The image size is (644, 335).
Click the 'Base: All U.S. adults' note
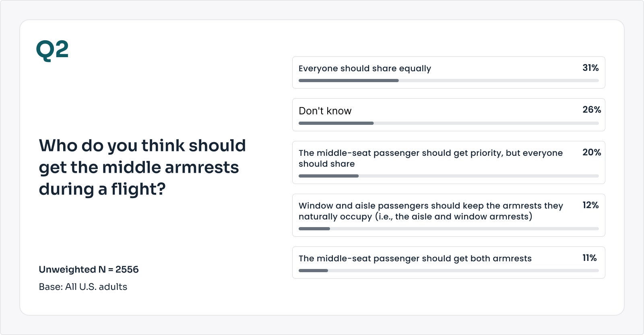pos(83,287)
